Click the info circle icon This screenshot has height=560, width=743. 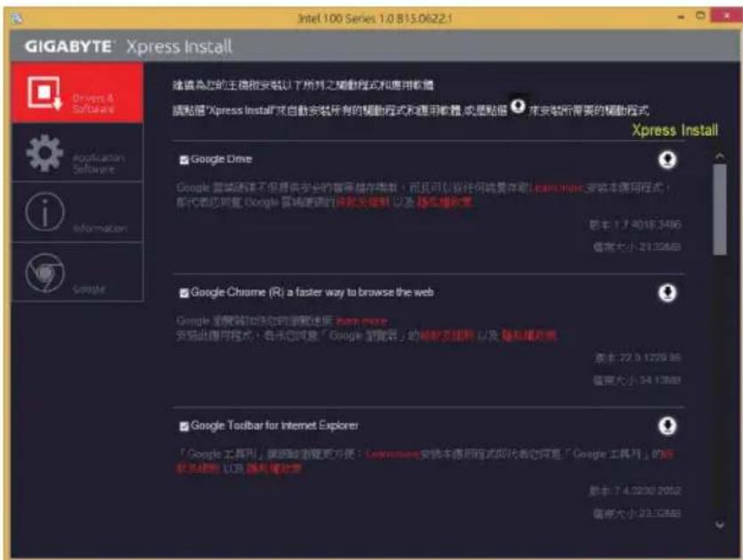pos(44,212)
